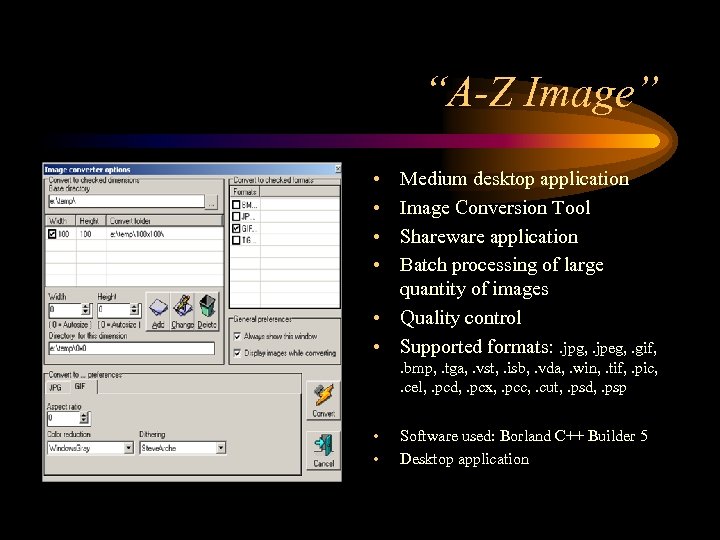
Task: Click the Software used: Borland C++ Builder 5 text
Action: coord(523,435)
